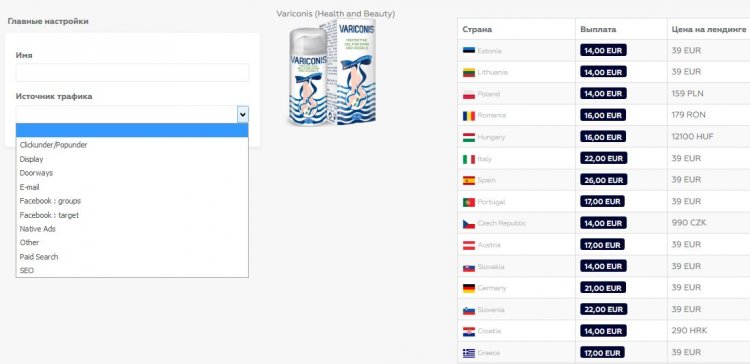Click the Poland flag icon

(469, 94)
